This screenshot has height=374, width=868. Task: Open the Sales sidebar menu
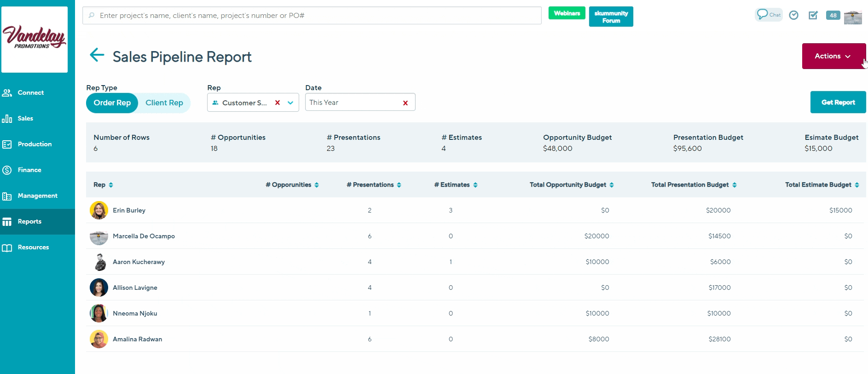25,119
